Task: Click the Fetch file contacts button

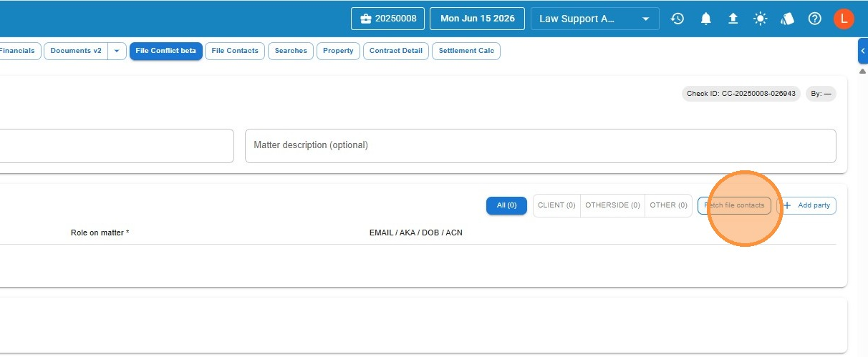Action: point(734,205)
